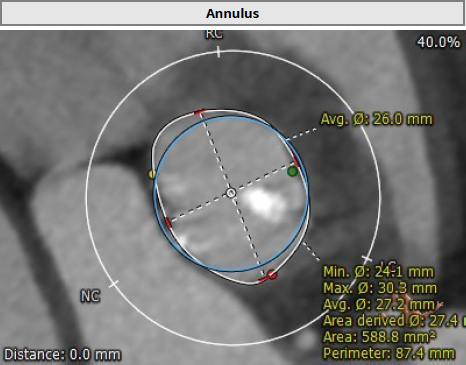Click the NC tick mark on outer ring
Screen dimensions: 466x365
[x=114, y=284]
